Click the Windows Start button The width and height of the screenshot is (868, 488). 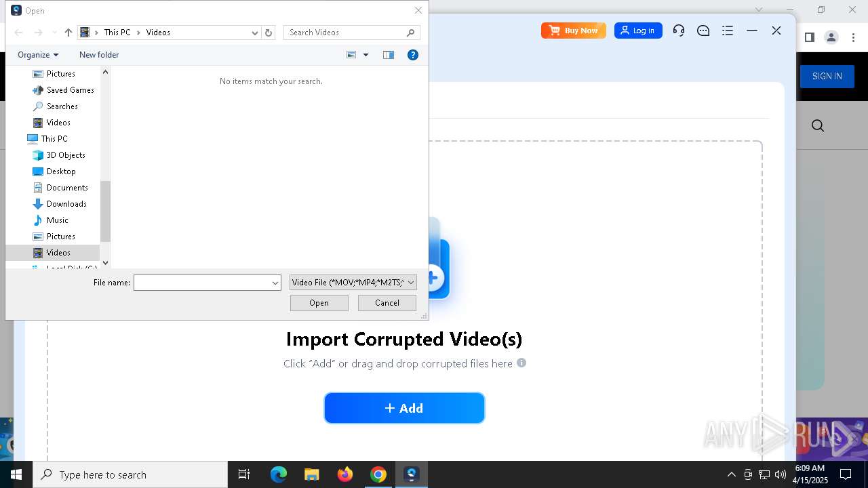tap(16, 474)
